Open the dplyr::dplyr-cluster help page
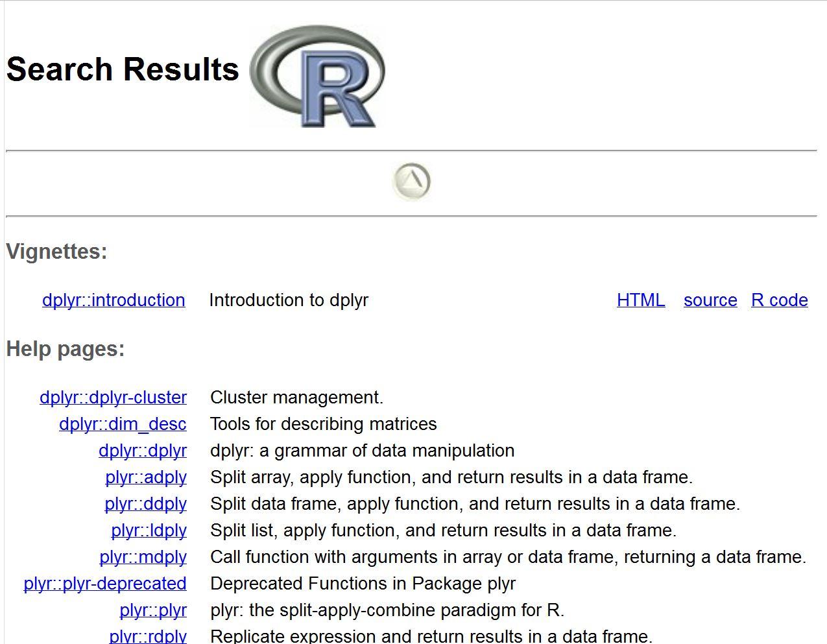 tap(113, 398)
